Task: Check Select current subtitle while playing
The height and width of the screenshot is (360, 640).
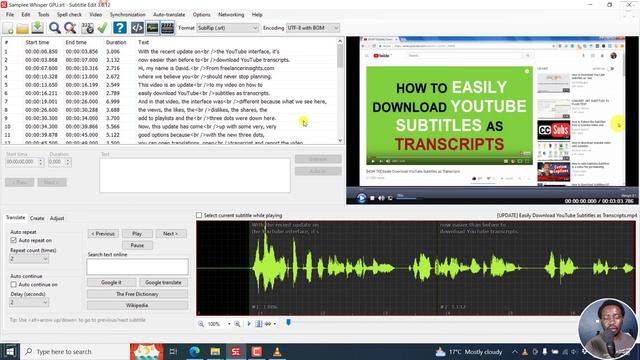Action: pyautogui.click(x=199, y=215)
